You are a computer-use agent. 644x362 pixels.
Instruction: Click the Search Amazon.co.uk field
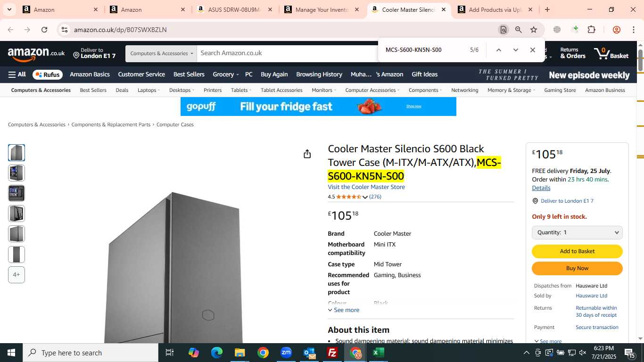point(288,53)
